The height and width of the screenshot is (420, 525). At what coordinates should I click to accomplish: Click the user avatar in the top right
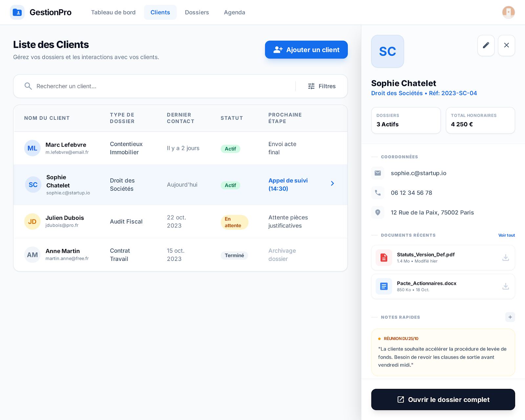[508, 12]
